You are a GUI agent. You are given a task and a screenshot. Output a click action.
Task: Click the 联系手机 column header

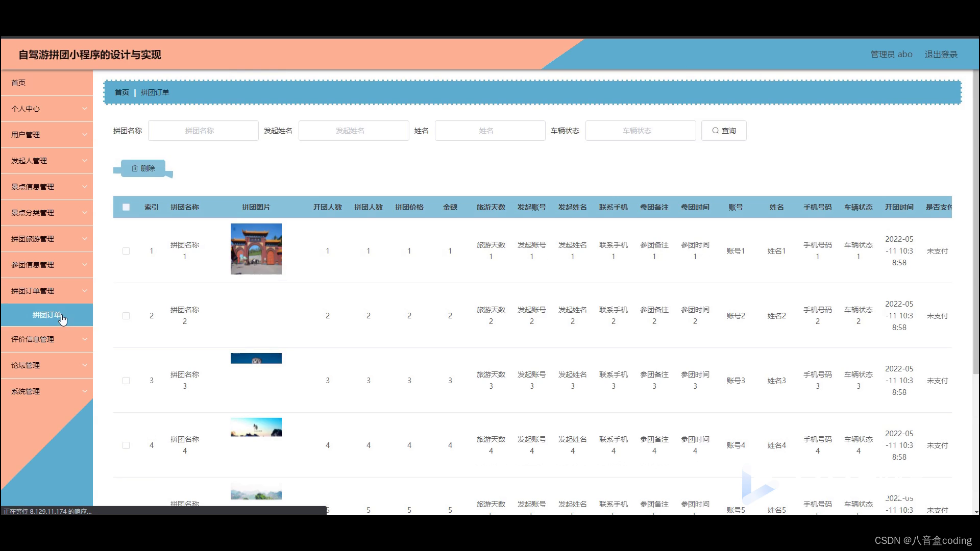tap(614, 207)
